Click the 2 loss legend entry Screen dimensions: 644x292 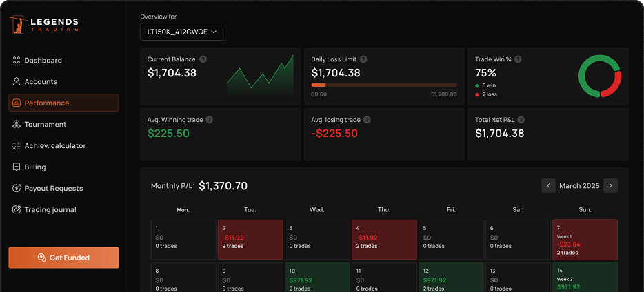click(x=486, y=94)
